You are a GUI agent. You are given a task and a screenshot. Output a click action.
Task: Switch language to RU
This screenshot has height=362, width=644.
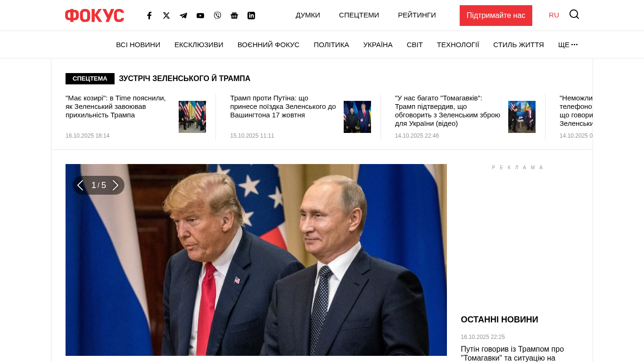point(554,15)
